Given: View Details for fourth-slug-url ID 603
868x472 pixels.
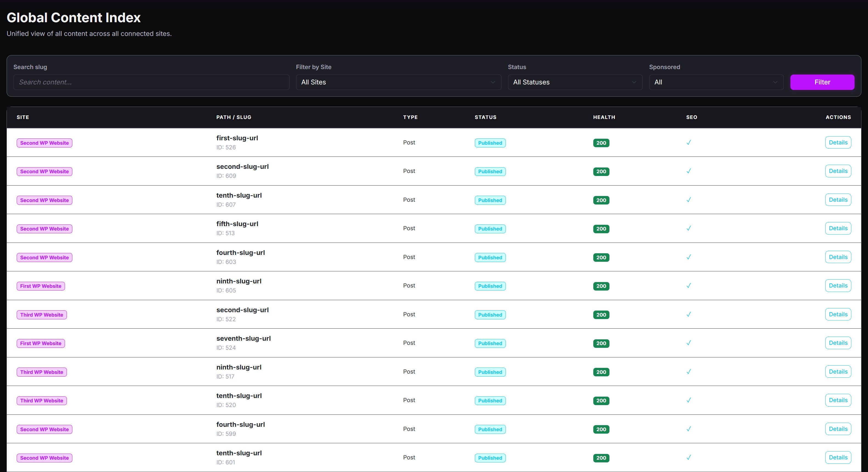Looking at the screenshot, I should pyautogui.click(x=838, y=257).
